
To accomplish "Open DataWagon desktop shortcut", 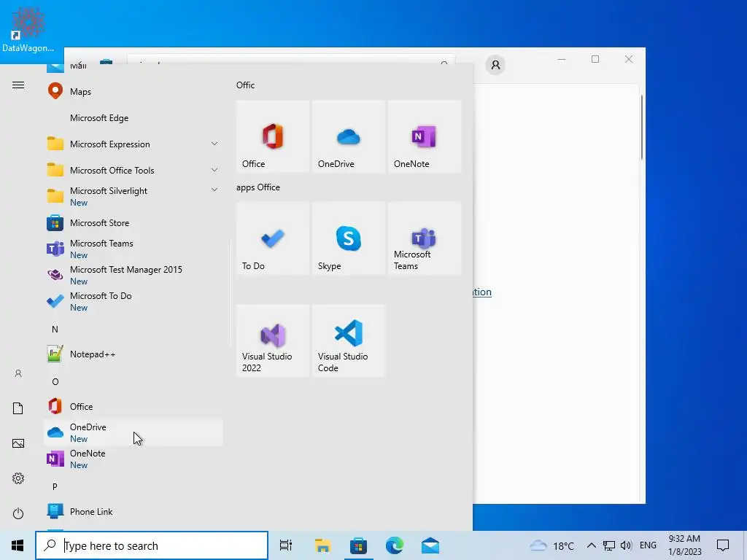I will (28, 28).
